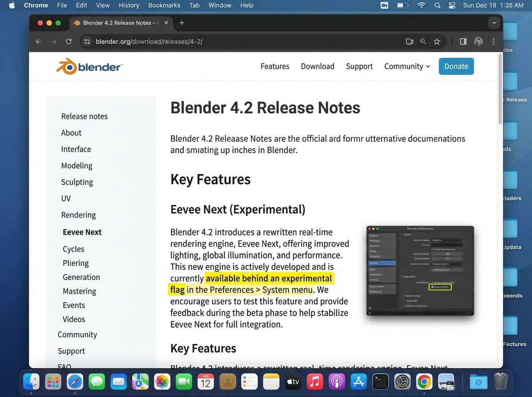Open the Interface section in the sidebar
The height and width of the screenshot is (397, 532).
(x=76, y=149)
